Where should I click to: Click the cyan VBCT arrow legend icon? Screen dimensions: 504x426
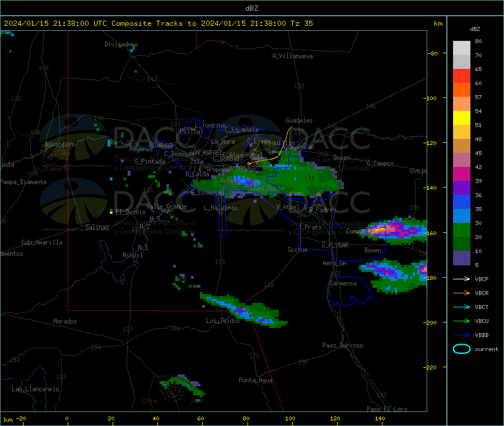click(461, 307)
